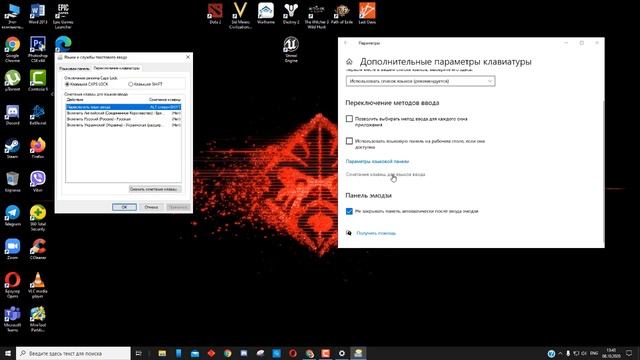
Task: Open the language list dropdown in Settings
Action: (x=420, y=81)
